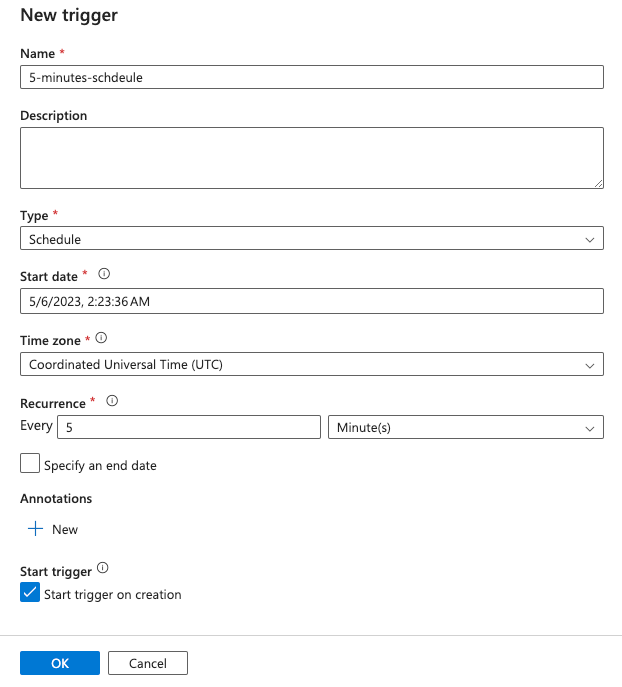Click the New trigger panel heading

69,16
